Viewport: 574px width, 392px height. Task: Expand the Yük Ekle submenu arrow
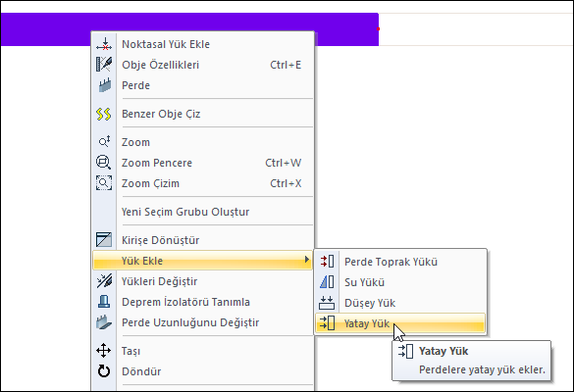coord(307,260)
